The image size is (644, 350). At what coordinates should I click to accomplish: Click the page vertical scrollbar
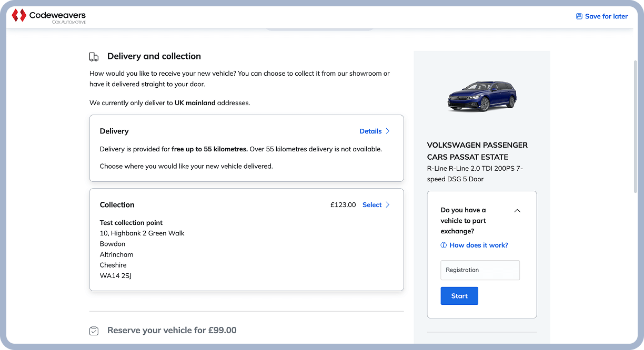(x=636, y=126)
